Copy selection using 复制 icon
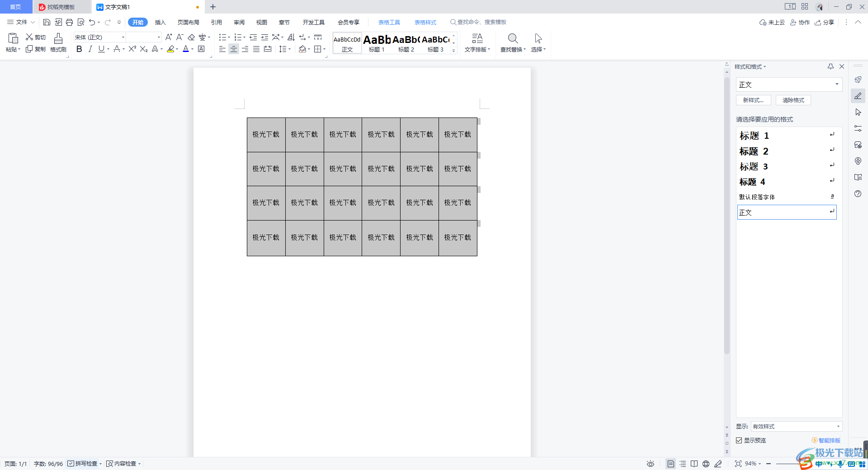 (x=29, y=49)
